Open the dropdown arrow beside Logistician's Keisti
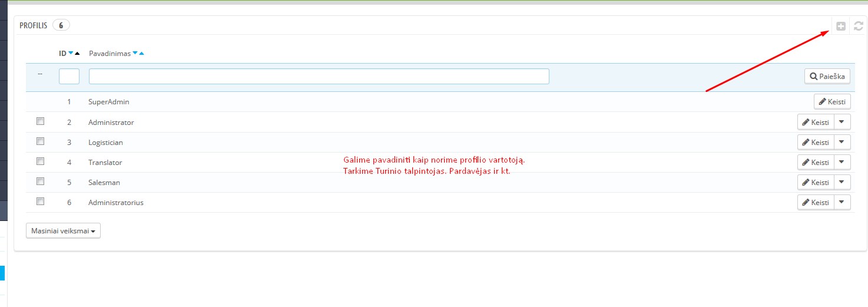The height and width of the screenshot is (307, 868). (x=843, y=143)
